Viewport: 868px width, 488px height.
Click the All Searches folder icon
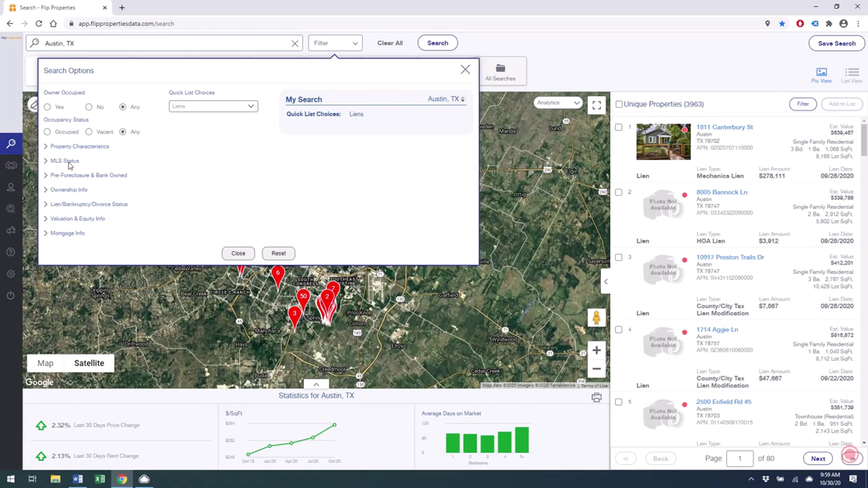[500, 68]
